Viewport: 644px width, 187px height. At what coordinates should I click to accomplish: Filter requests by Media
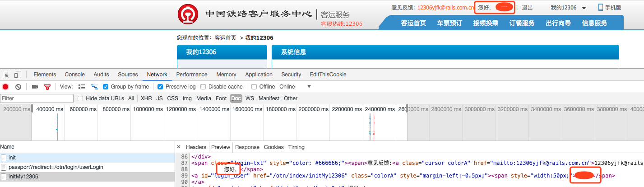[x=204, y=98]
